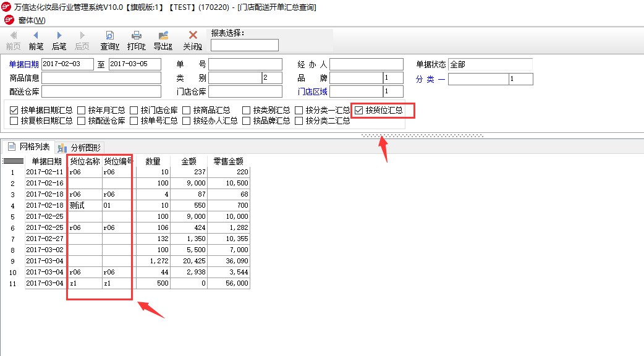Check 按年月汇总
The height and width of the screenshot is (356, 644).
82,110
